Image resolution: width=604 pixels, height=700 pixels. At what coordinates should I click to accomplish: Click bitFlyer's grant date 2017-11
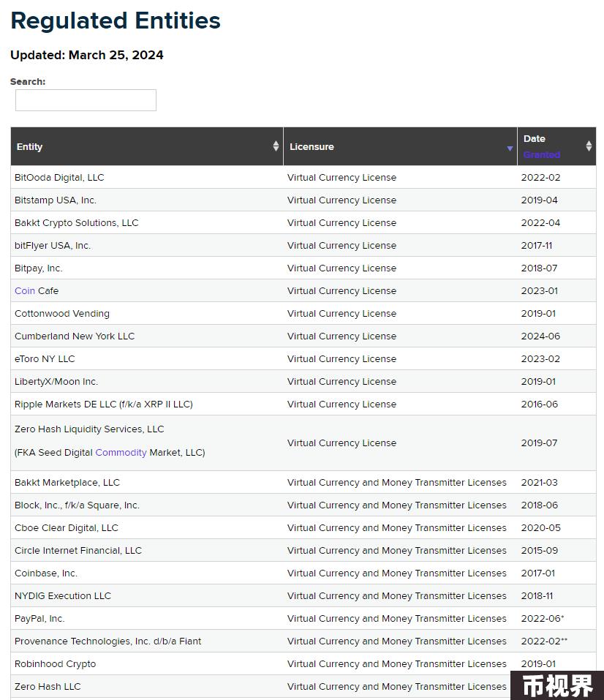(537, 246)
